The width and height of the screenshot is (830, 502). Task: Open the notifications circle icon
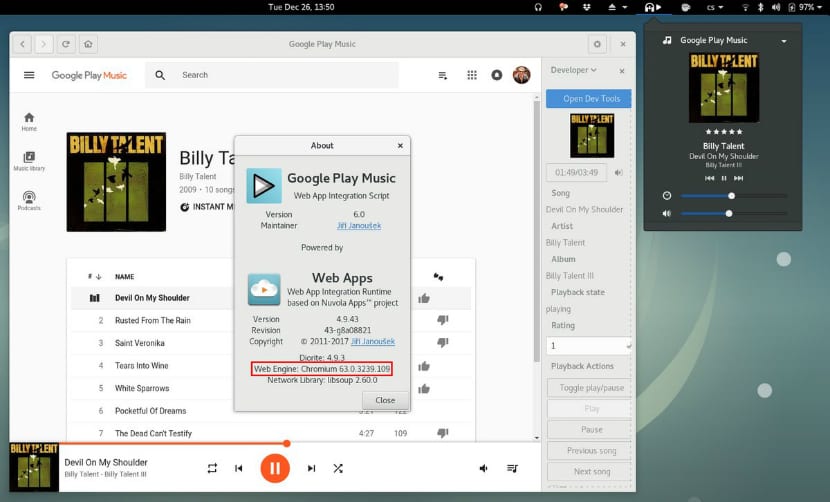pos(497,75)
